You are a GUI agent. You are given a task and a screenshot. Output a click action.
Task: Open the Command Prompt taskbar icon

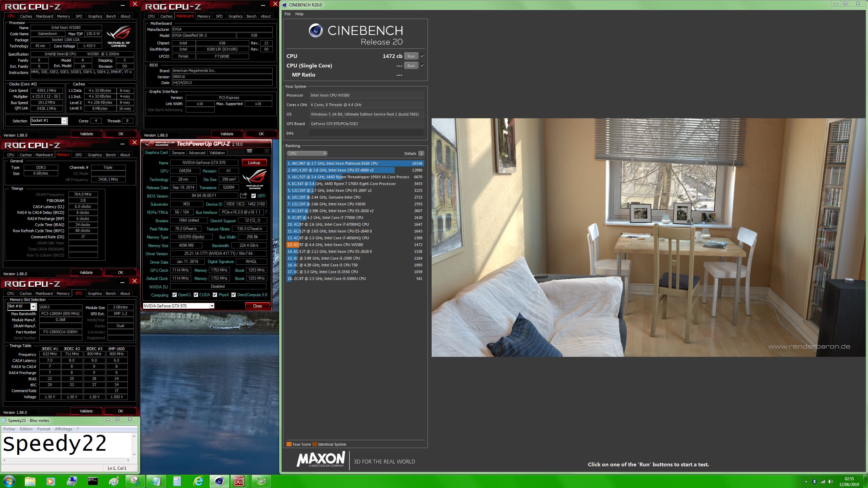coord(93,481)
